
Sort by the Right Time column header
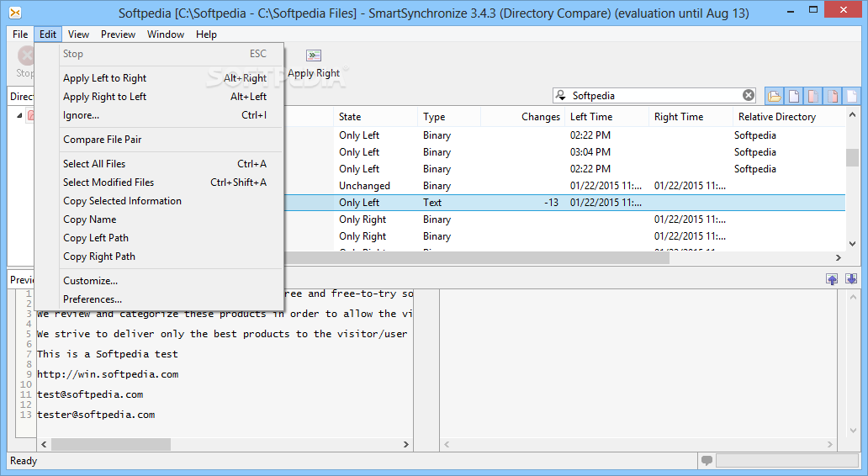click(691, 117)
